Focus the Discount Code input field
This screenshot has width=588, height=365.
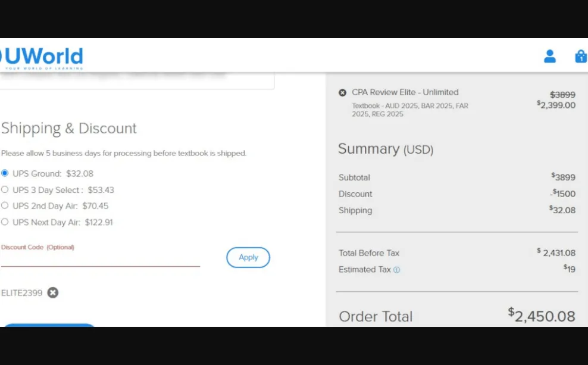(x=100, y=259)
